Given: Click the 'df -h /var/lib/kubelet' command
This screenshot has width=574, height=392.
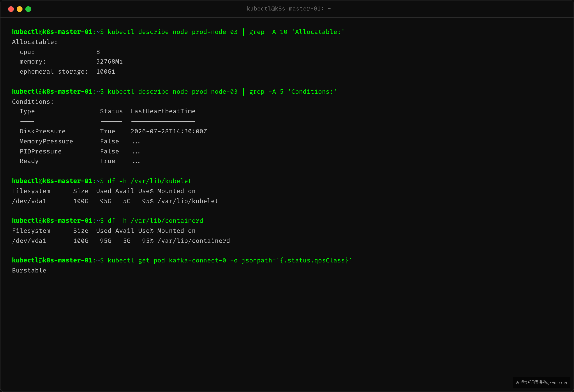Looking at the screenshot, I should (x=150, y=181).
